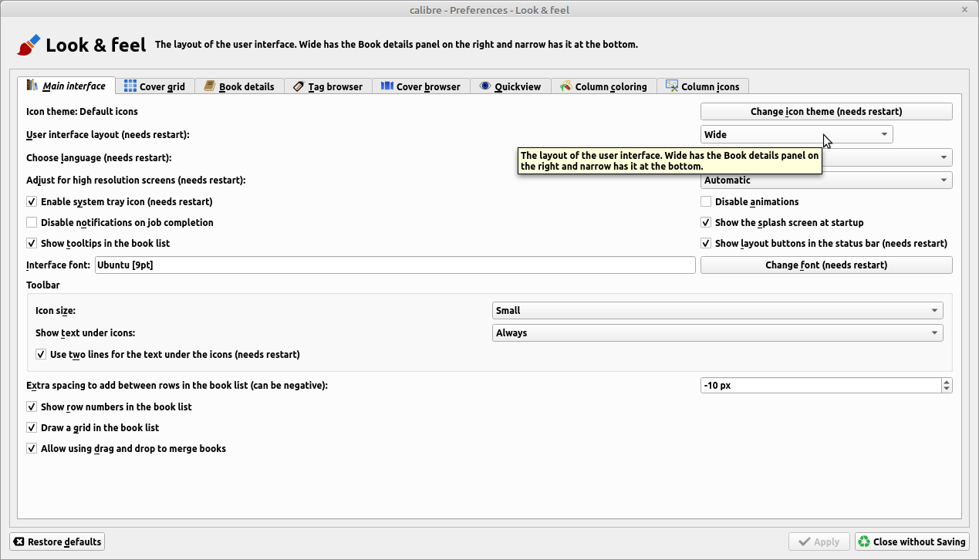Click the Extra spacing between rows label
Image resolution: width=979 pixels, height=560 pixels.
pos(177,385)
